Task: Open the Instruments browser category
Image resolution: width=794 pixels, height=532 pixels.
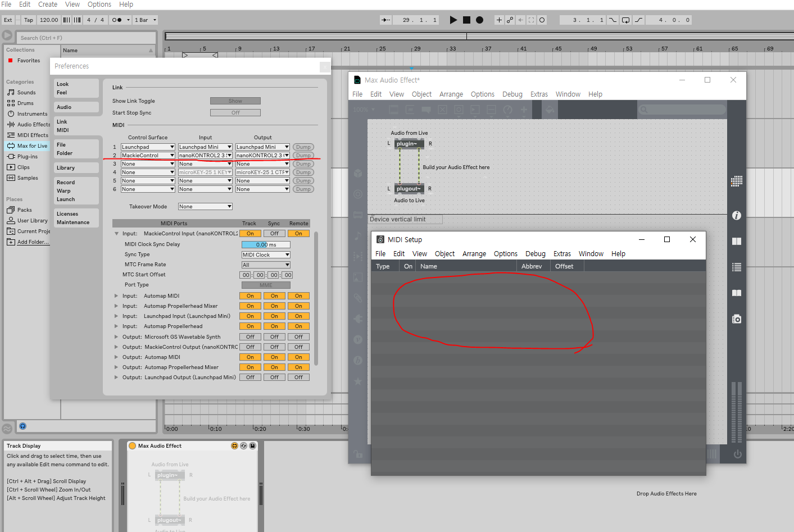Action: [32, 113]
